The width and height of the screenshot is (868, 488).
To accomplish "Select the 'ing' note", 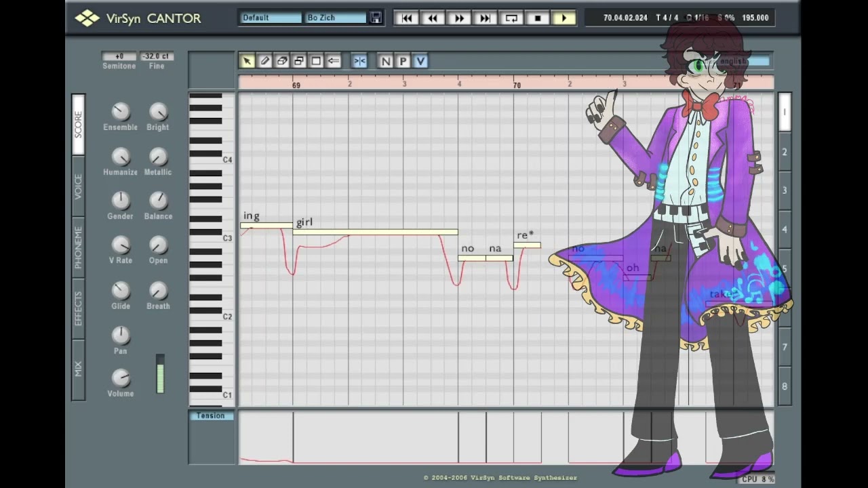I will pyautogui.click(x=267, y=226).
